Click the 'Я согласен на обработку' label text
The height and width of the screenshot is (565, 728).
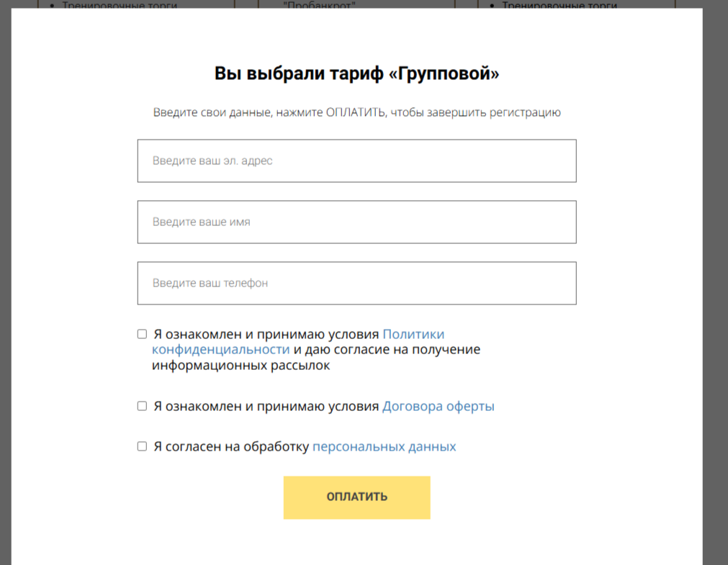coord(231,446)
